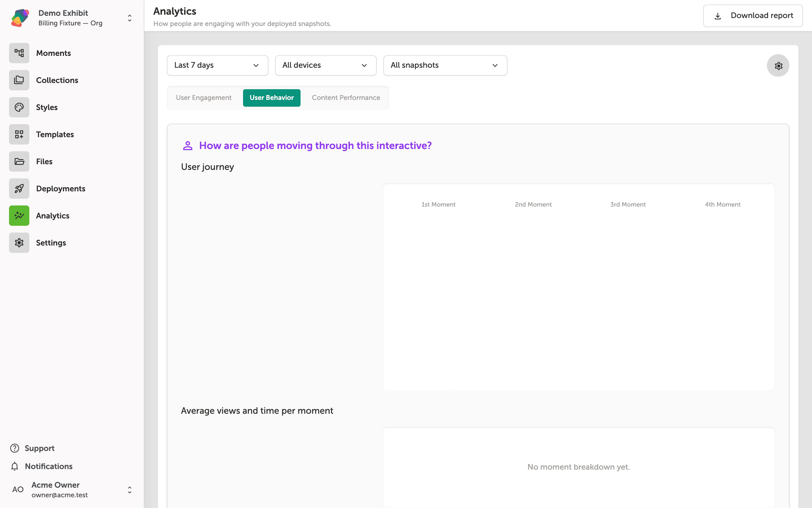Click the Collections sidebar icon
This screenshot has width=812, height=508.
(19, 80)
